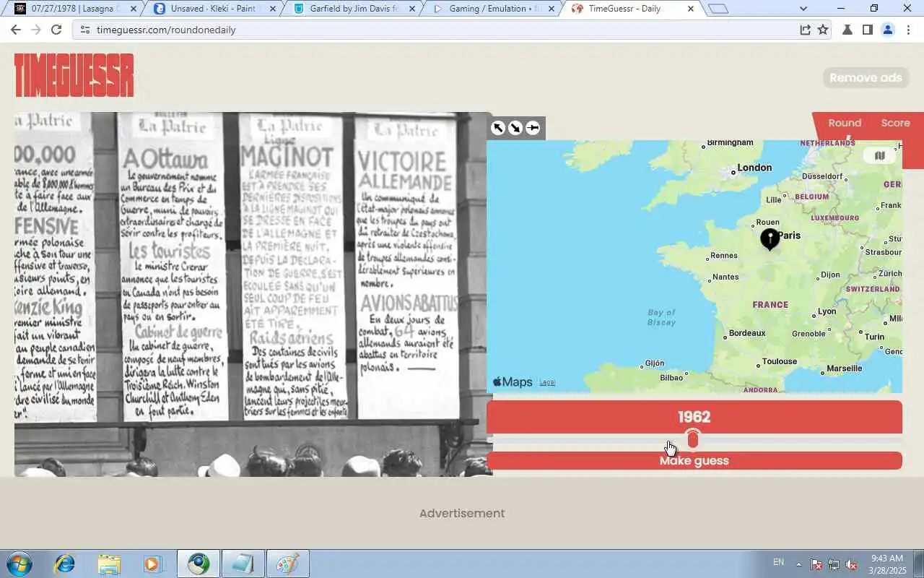The width and height of the screenshot is (924, 578).
Task: Click the year slider handle
Action: [693, 439]
